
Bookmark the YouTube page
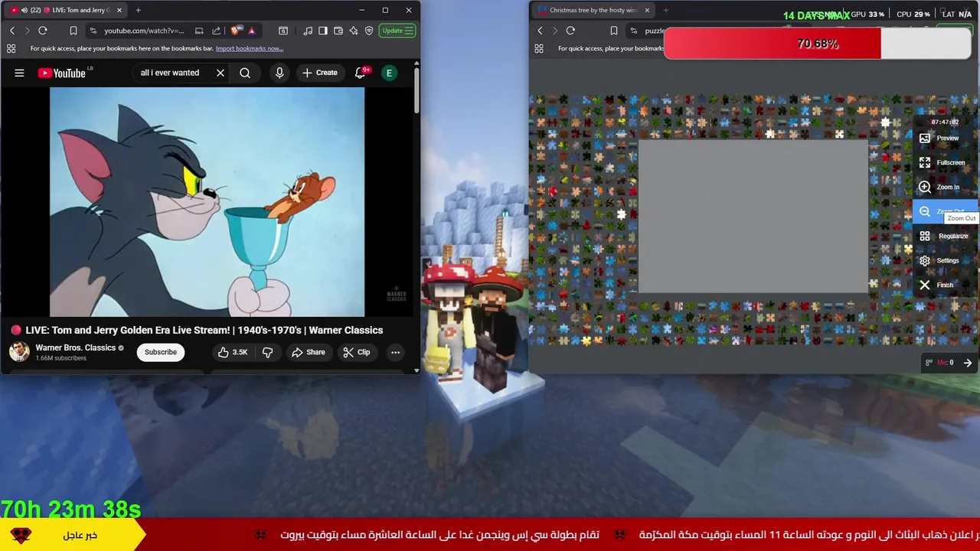73,31
